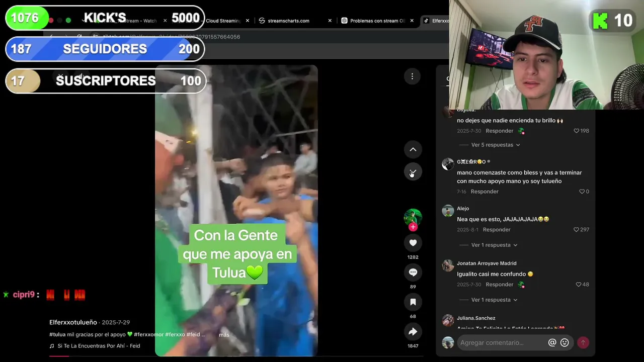The image size is (644, 362).
Task: Open comments via speech bubble icon
Action: [413, 273]
